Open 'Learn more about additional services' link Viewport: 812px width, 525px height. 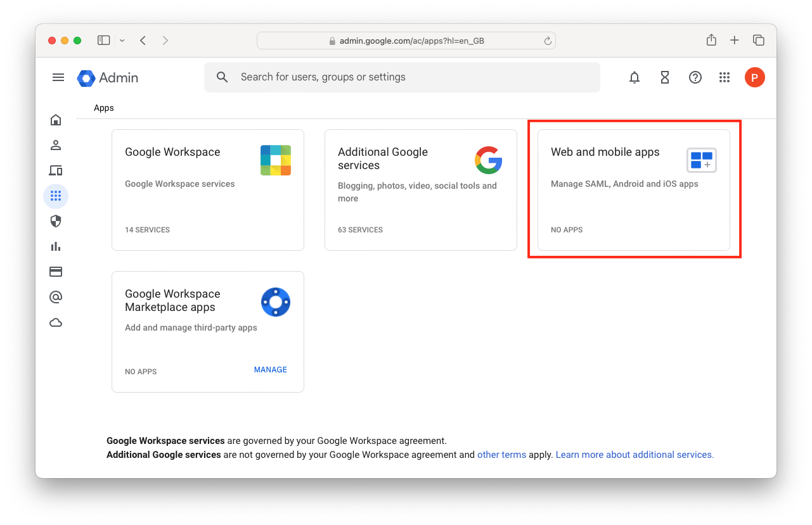pos(635,455)
